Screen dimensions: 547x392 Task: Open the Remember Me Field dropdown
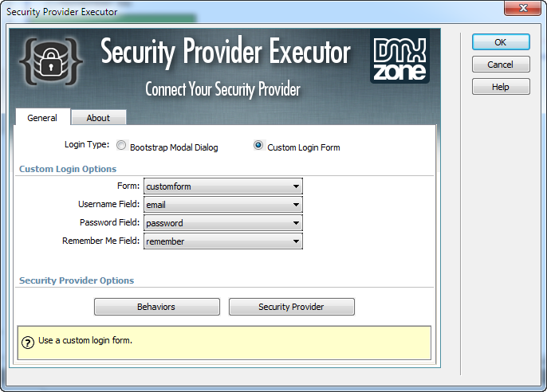coord(223,241)
